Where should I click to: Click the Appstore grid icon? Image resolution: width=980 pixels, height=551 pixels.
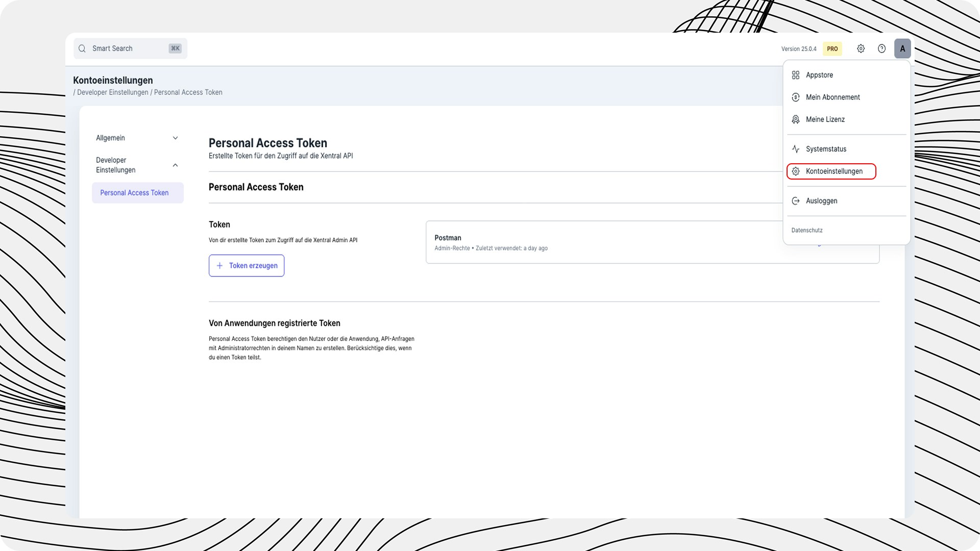[x=796, y=75]
